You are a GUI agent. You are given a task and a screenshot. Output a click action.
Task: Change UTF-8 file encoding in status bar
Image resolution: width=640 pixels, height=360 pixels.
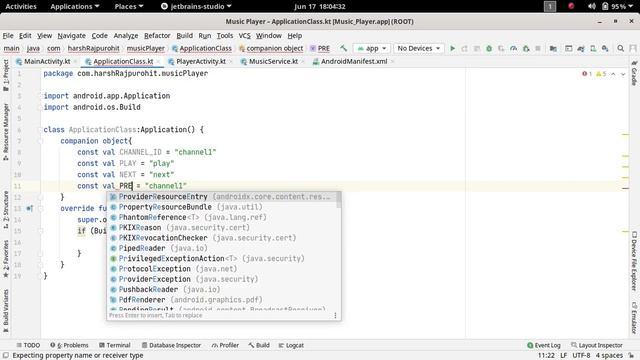(581, 356)
